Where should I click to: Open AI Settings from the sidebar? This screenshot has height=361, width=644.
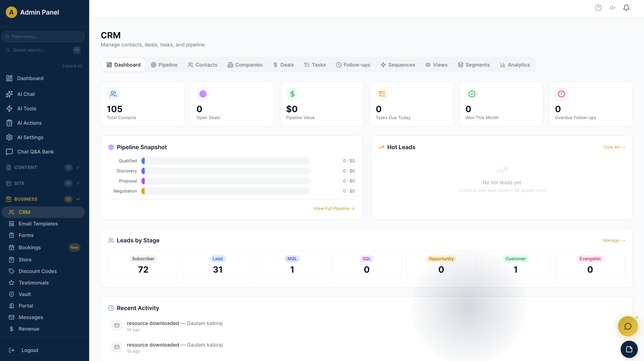click(x=30, y=137)
